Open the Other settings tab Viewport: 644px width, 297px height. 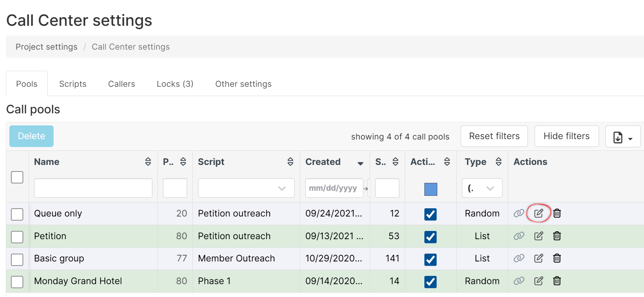(243, 84)
